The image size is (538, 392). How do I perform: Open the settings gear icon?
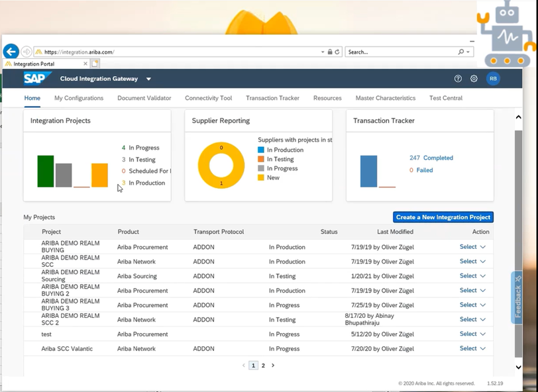pyautogui.click(x=474, y=79)
